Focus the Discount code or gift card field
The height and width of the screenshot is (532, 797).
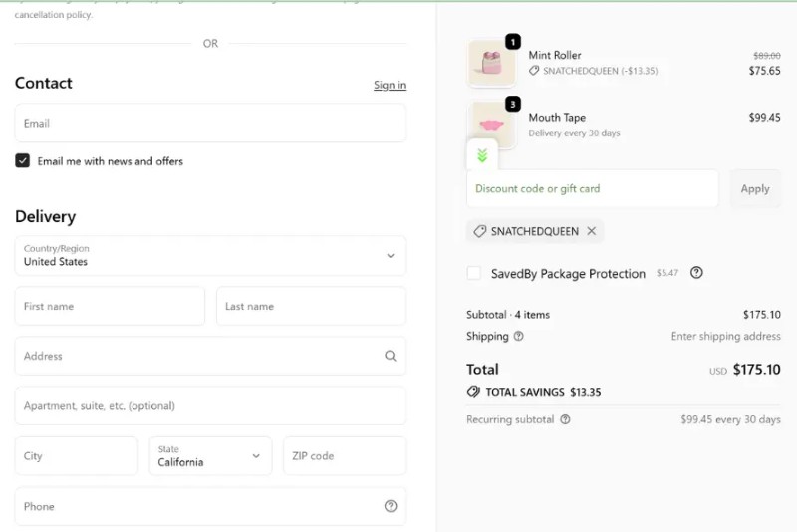[593, 189]
